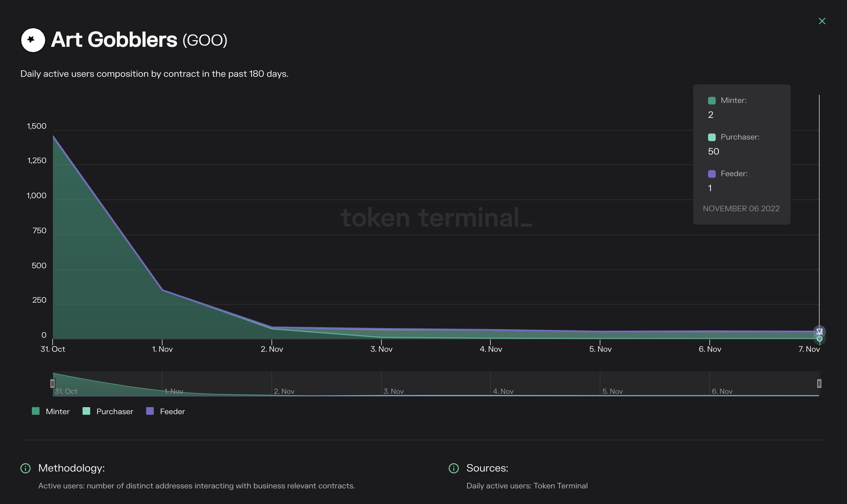Click the Art Gobblers logo icon
The width and height of the screenshot is (847, 504).
[x=33, y=40]
